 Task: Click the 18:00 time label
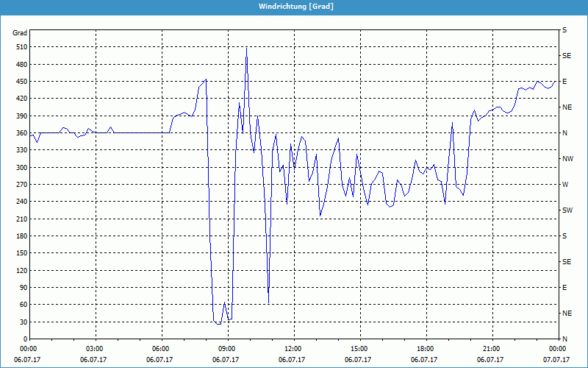pos(424,349)
